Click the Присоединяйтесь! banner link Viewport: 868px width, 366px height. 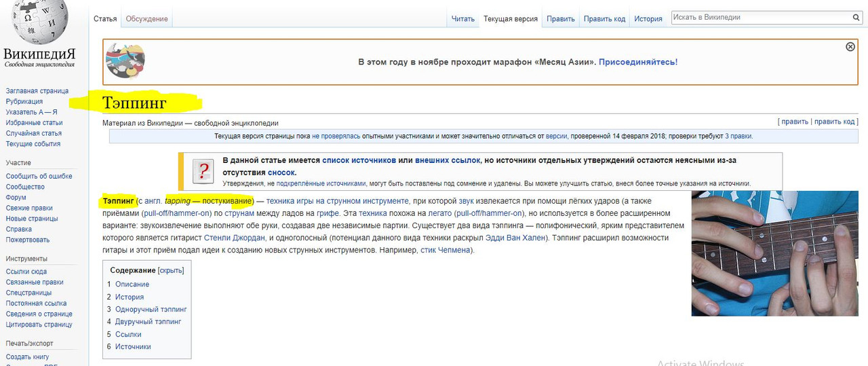(x=638, y=62)
